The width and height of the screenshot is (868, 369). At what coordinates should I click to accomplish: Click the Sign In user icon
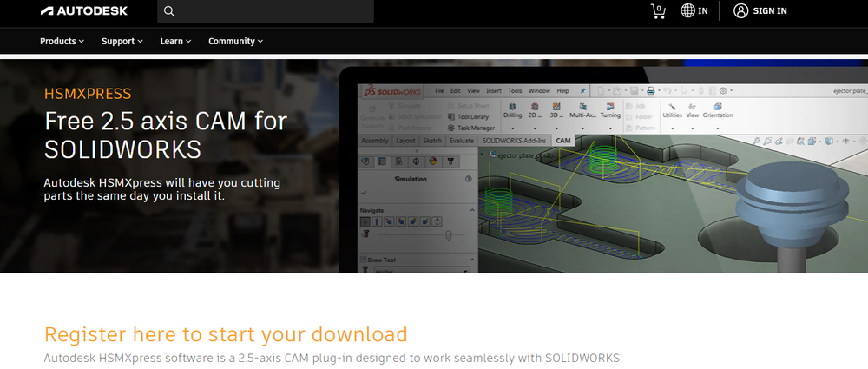(740, 11)
